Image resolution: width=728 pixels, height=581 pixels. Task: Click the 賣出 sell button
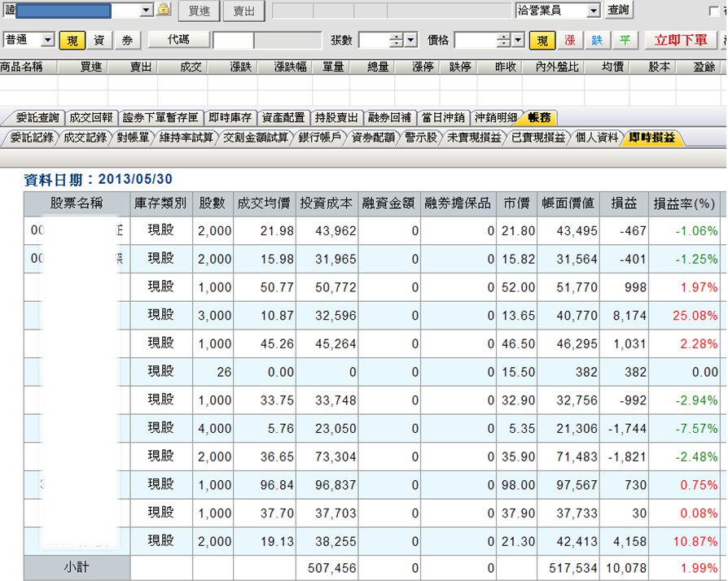243,11
